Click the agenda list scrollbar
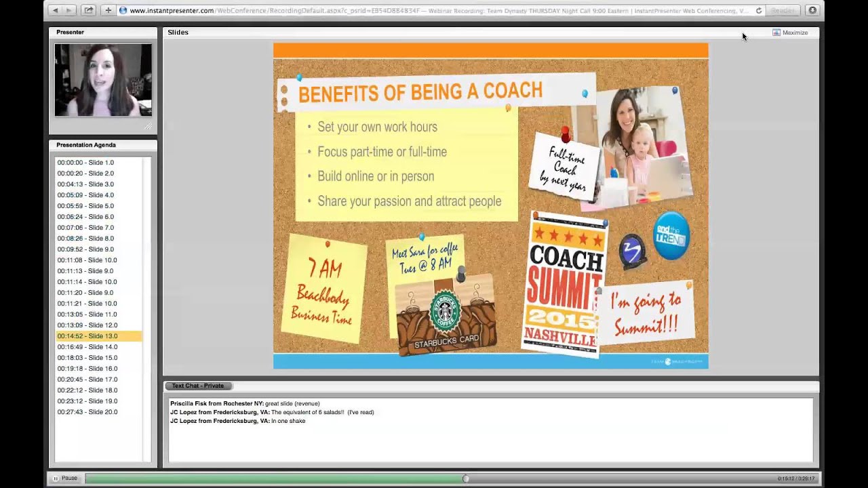The image size is (868, 488). [146, 309]
